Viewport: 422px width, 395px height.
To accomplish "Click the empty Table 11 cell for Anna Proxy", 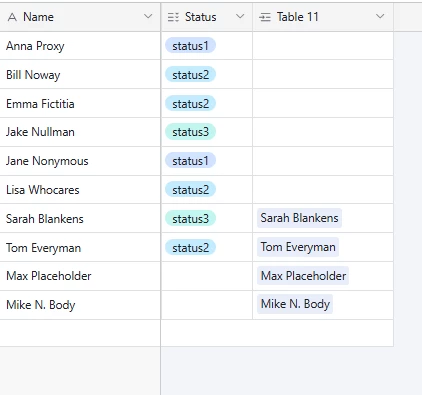I will click(323, 46).
